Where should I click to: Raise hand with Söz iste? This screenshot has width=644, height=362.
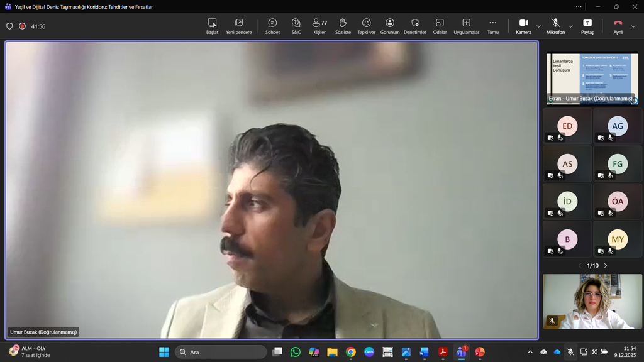pyautogui.click(x=343, y=26)
